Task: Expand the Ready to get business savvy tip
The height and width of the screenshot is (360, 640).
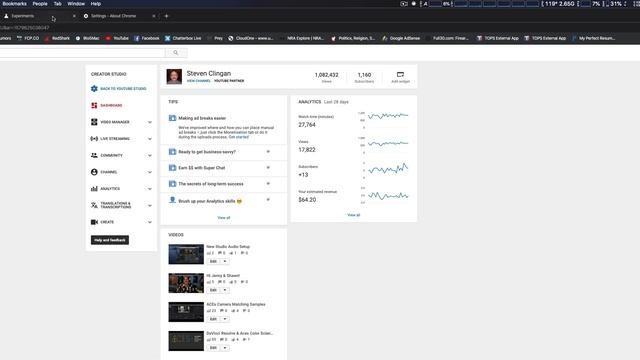Action: click(x=268, y=152)
